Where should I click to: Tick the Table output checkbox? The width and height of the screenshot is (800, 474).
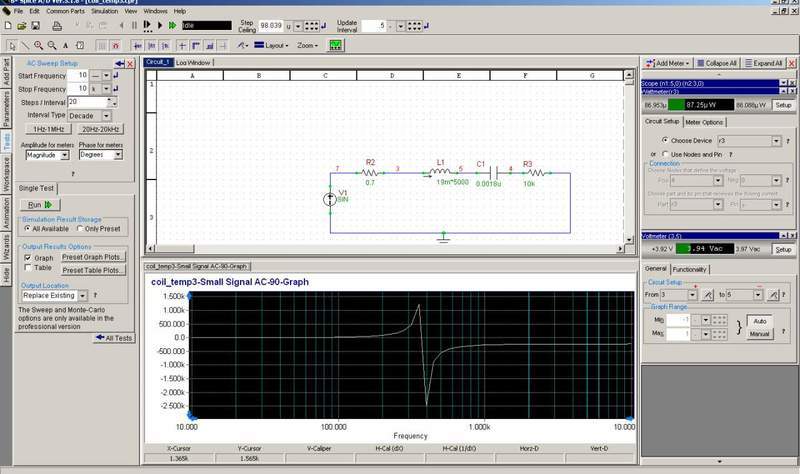[27, 269]
